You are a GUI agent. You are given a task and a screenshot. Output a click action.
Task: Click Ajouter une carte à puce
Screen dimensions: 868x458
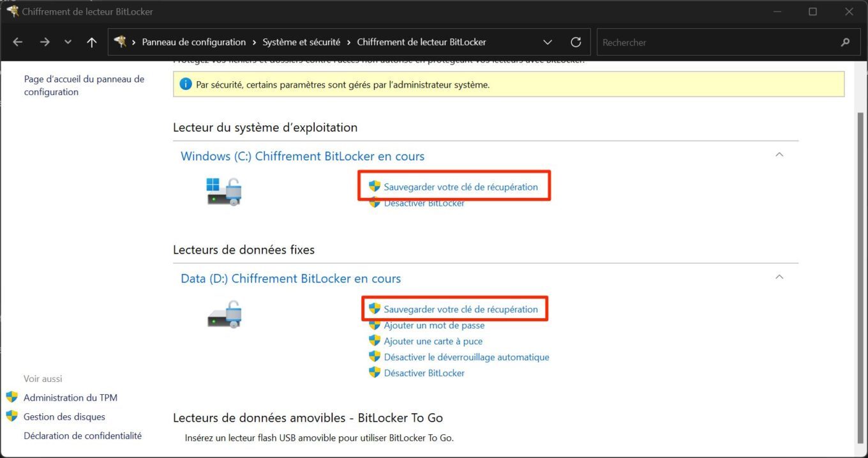[433, 341]
